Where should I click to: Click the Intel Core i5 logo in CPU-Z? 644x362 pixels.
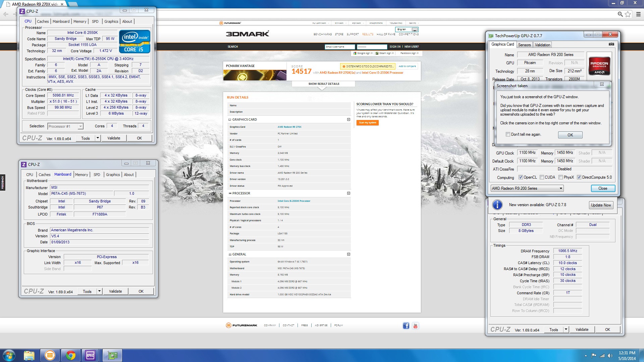tap(135, 42)
